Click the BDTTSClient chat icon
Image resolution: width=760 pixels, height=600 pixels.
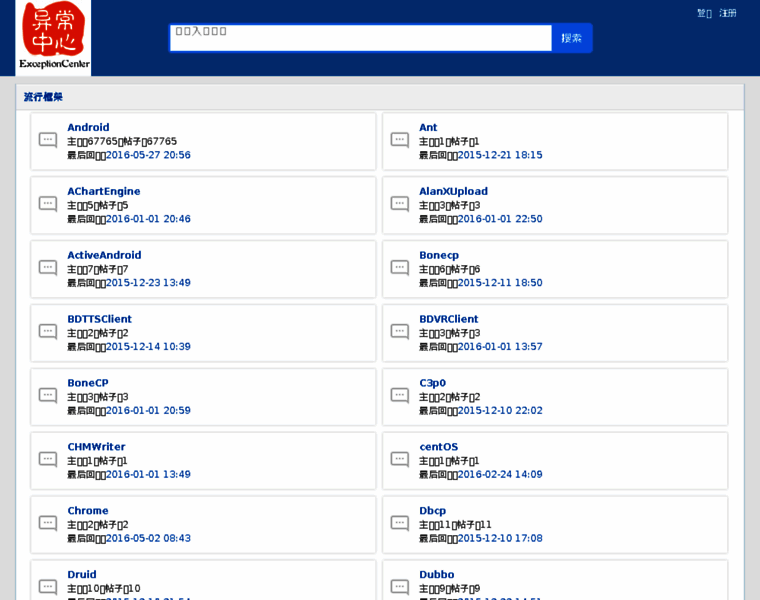click(x=48, y=332)
